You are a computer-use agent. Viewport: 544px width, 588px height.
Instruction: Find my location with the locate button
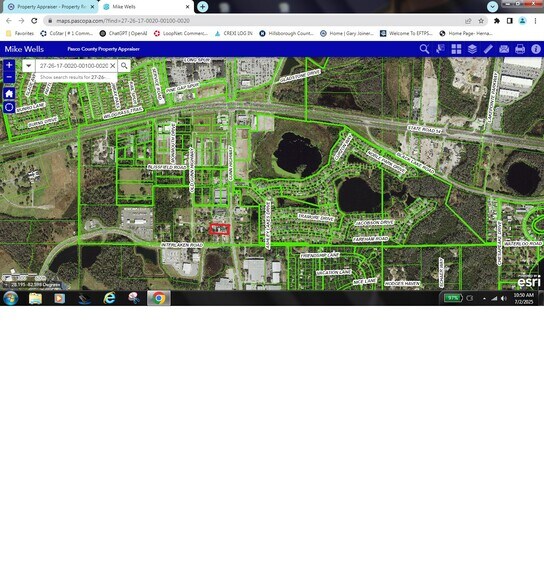[x=9, y=107]
